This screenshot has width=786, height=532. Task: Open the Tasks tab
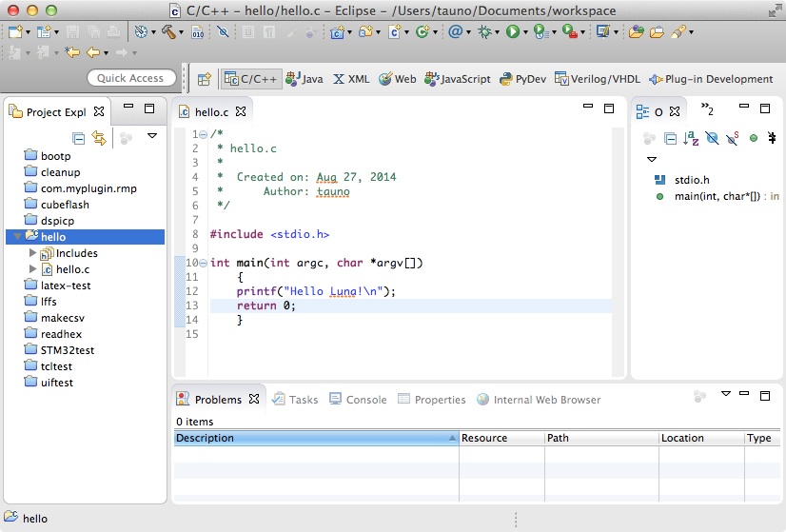(295, 400)
